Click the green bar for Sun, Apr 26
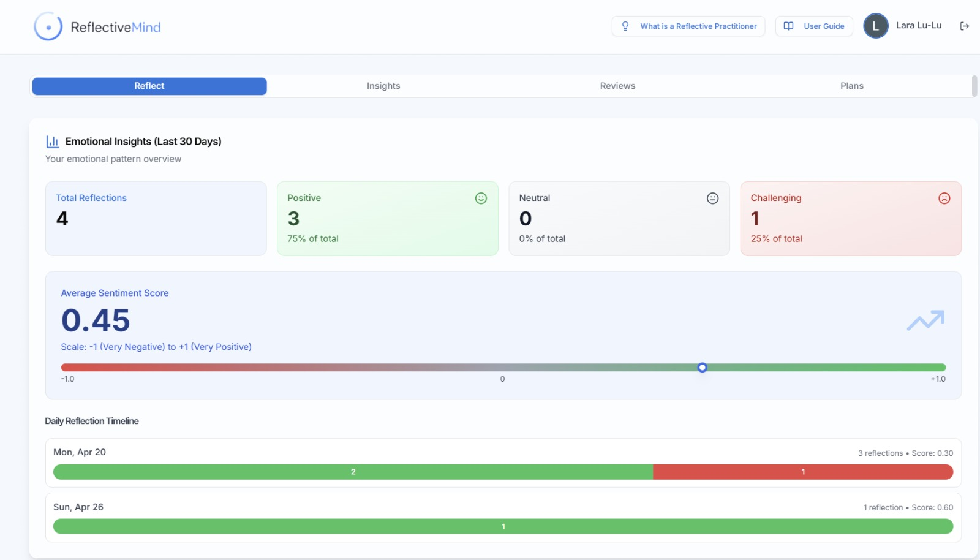The height and width of the screenshot is (560, 980). (x=503, y=526)
